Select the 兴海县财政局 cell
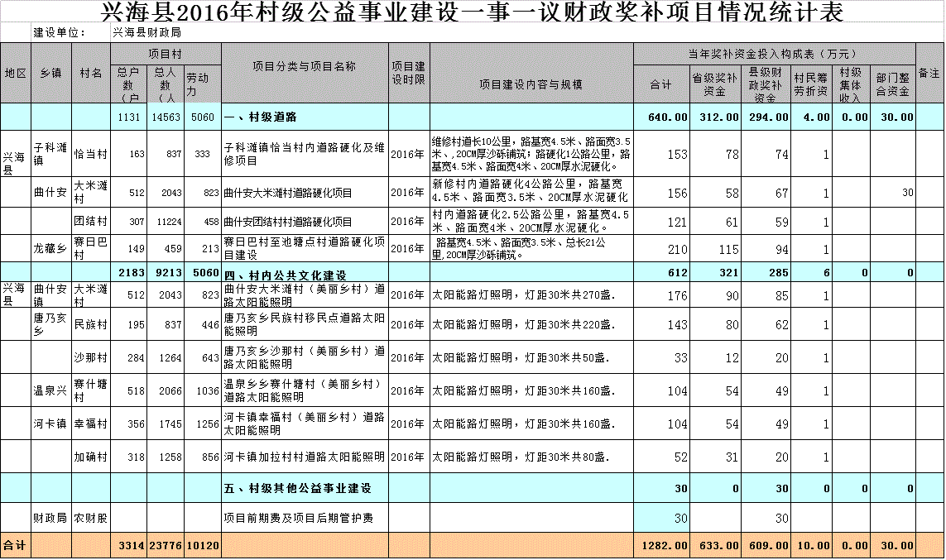 click(146, 32)
